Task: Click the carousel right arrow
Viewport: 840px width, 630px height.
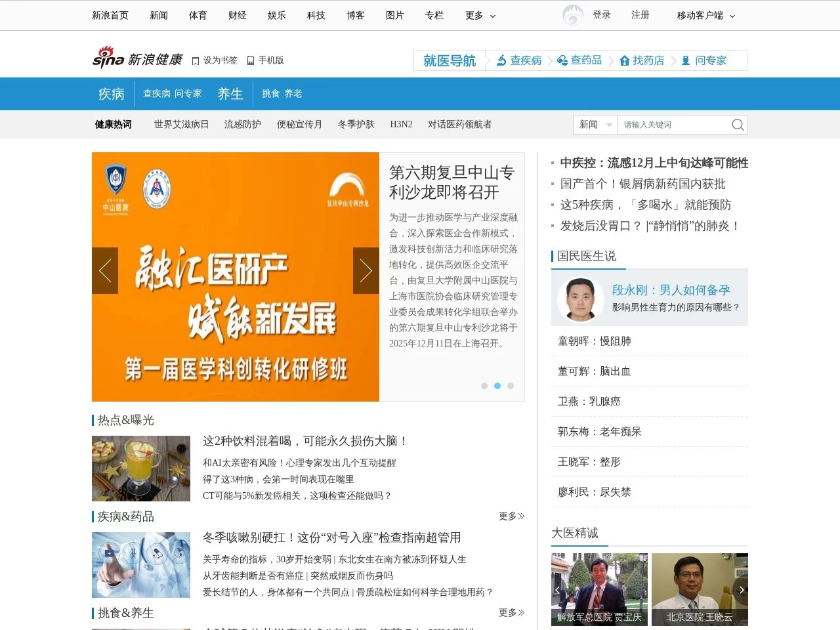Action: point(366,270)
